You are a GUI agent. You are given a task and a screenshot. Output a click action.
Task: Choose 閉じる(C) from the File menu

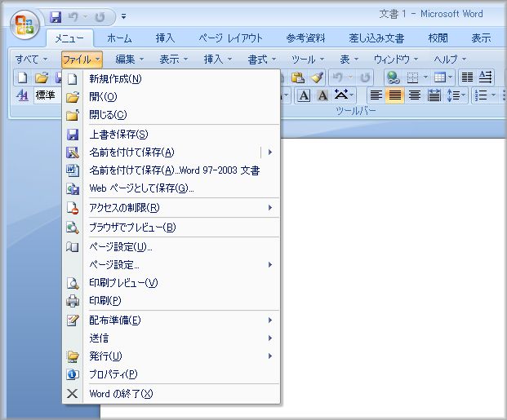171,115
